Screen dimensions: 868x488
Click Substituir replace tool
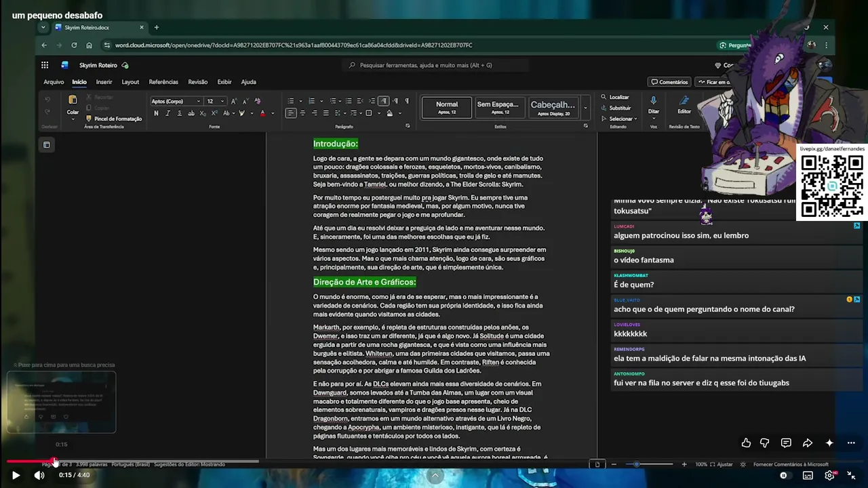(x=616, y=108)
